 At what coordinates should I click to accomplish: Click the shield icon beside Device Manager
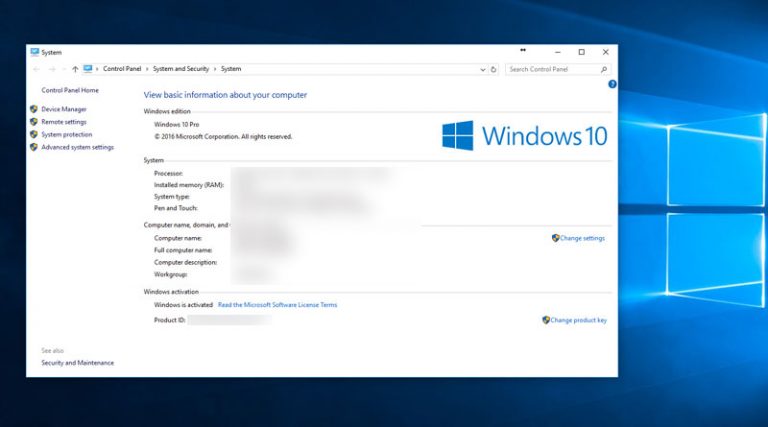pos(34,109)
